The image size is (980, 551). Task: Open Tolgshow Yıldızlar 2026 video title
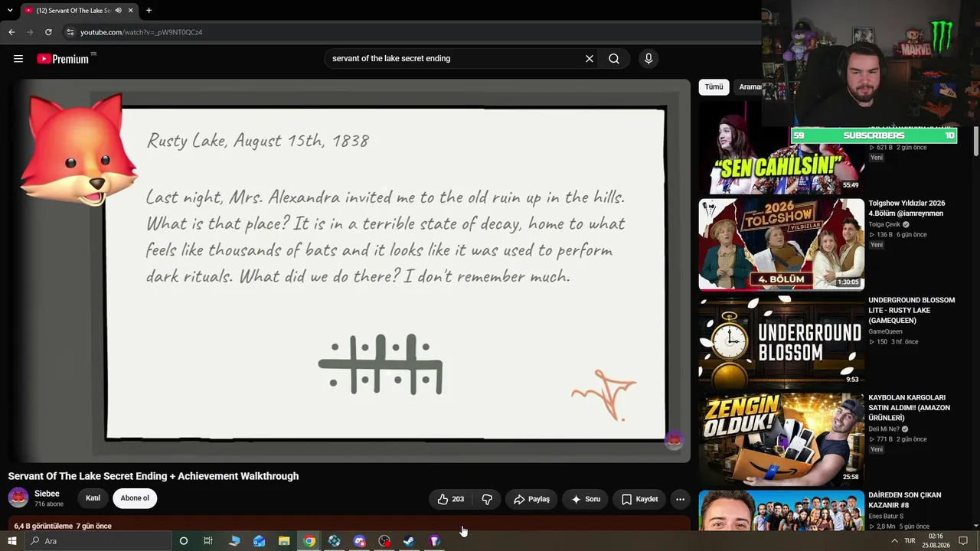pos(906,208)
